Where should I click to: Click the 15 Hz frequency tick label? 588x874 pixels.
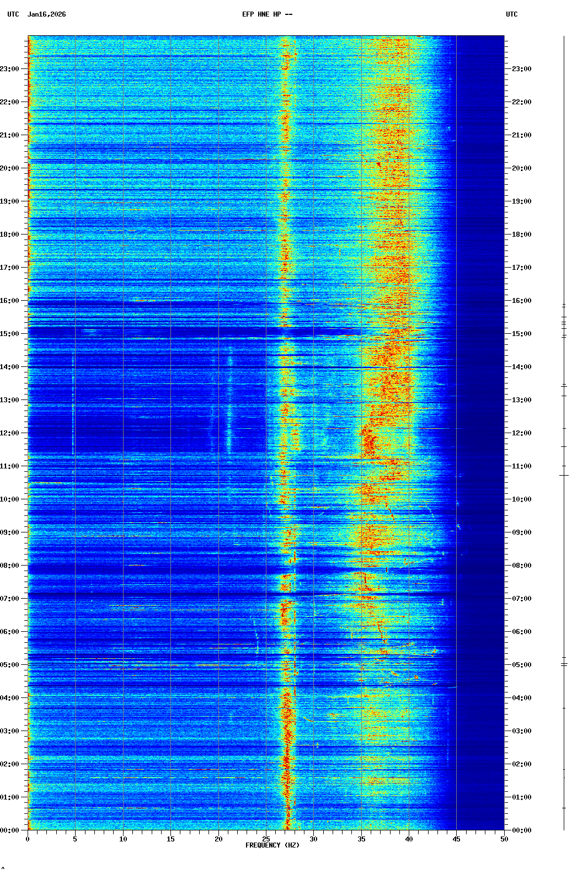click(x=170, y=839)
